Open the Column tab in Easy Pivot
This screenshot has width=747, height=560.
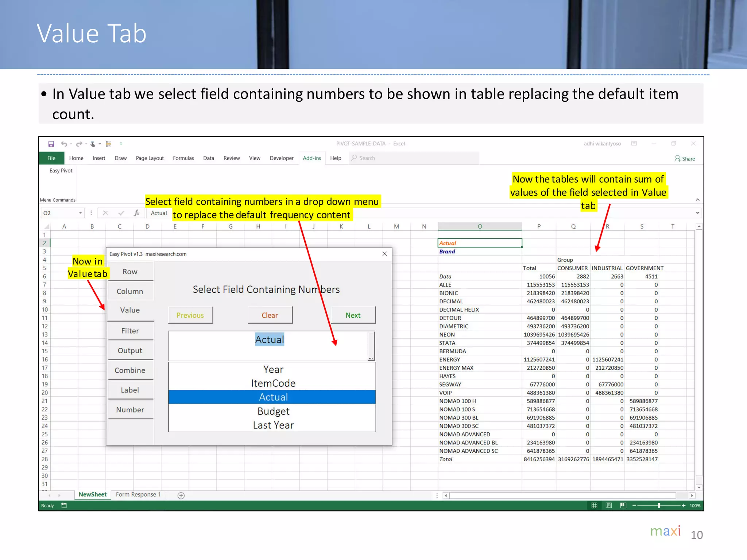pos(130,291)
